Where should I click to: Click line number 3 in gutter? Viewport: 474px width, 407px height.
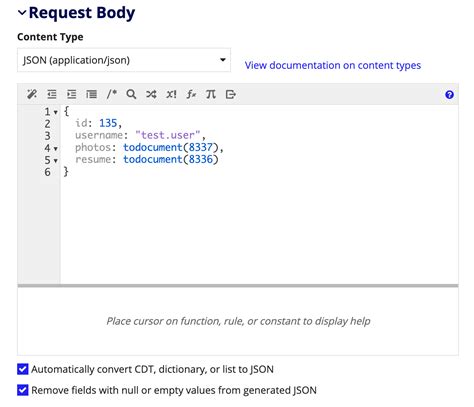click(x=47, y=136)
